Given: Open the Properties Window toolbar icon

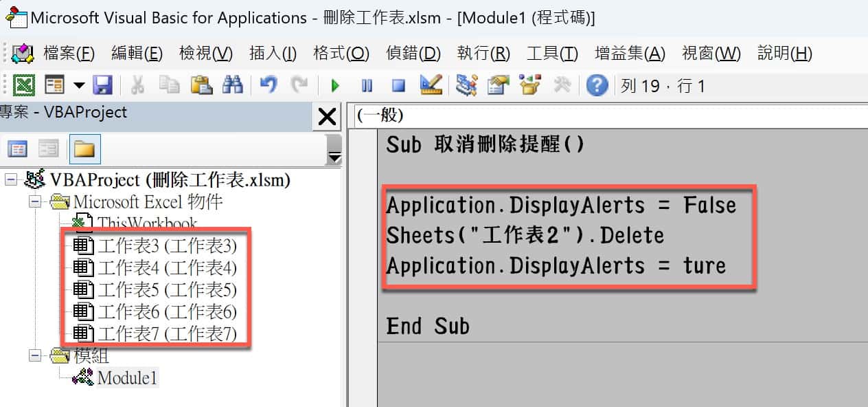Looking at the screenshot, I should click(x=499, y=85).
